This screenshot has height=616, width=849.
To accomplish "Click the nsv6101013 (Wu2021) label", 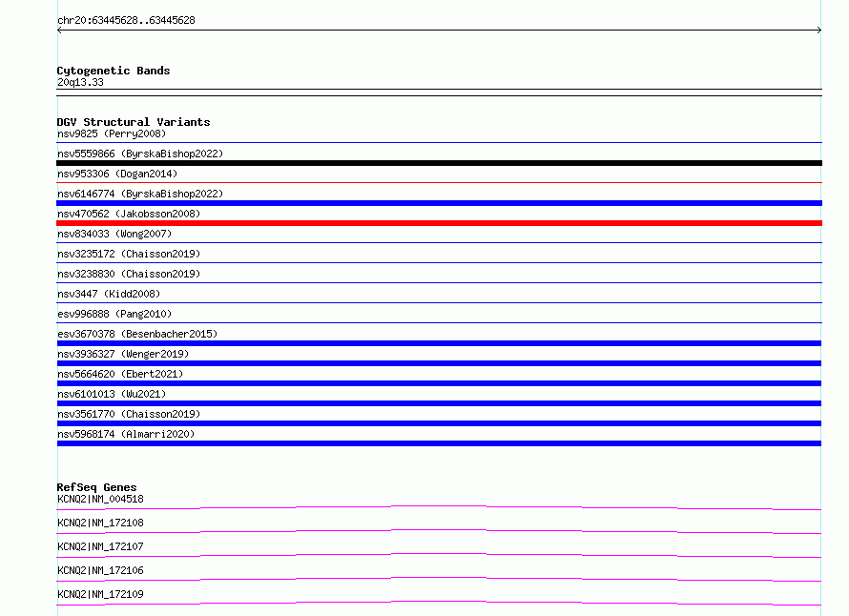I will [x=112, y=394].
